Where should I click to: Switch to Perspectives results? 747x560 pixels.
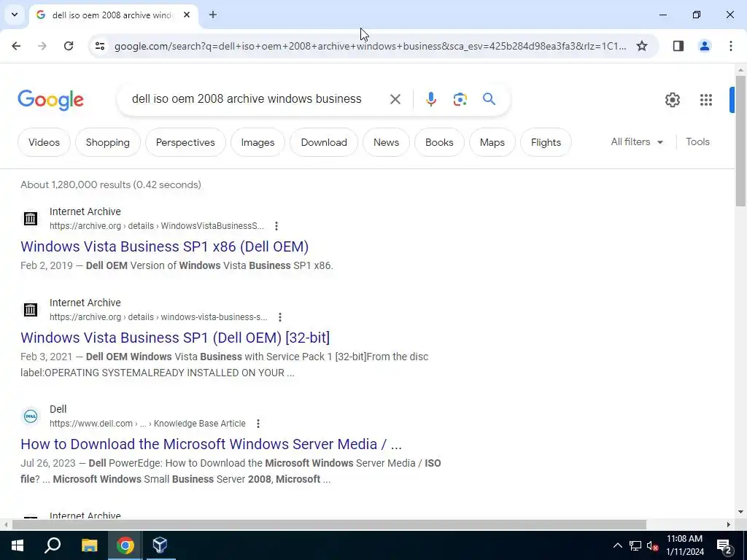tap(185, 142)
